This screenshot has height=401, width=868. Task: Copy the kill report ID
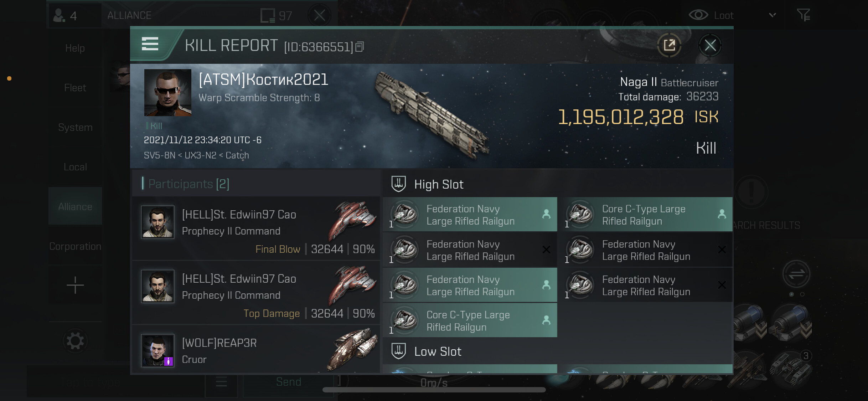tap(360, 47)
